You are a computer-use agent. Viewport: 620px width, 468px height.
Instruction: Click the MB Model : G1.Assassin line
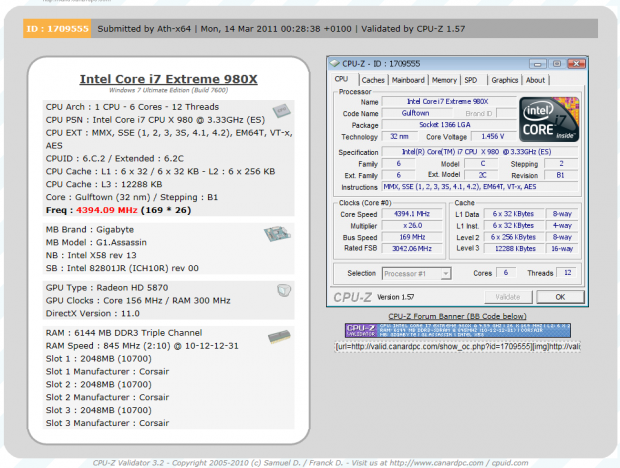[x=96, y=242]
